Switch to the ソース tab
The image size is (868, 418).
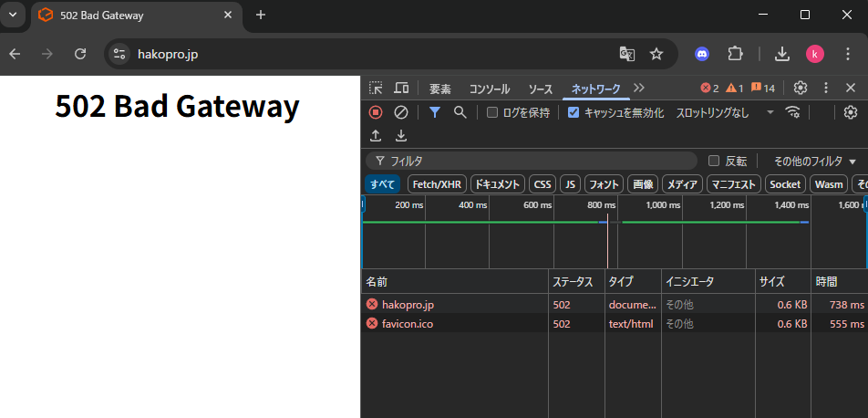541,89
